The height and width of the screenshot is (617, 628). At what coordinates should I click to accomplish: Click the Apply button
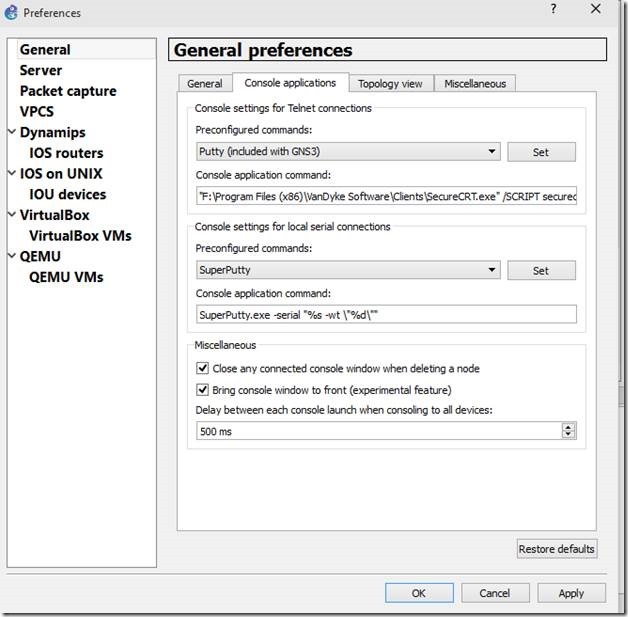(571, 593)
